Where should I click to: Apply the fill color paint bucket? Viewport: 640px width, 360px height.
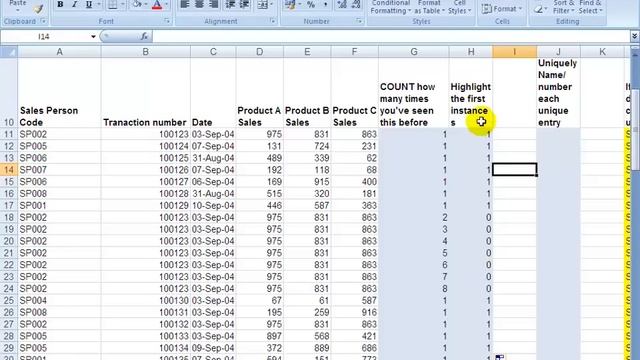tap(137, 5)
